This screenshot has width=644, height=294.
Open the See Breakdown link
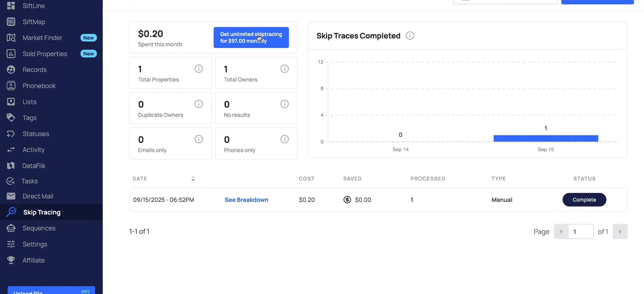[247, 200]
